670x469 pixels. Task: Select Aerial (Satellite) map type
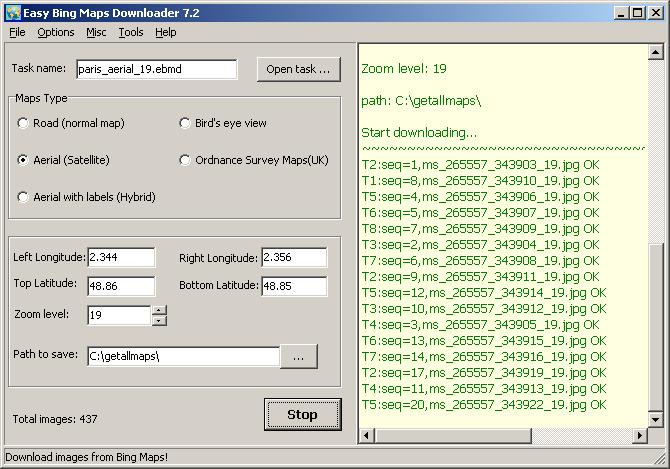24,160
